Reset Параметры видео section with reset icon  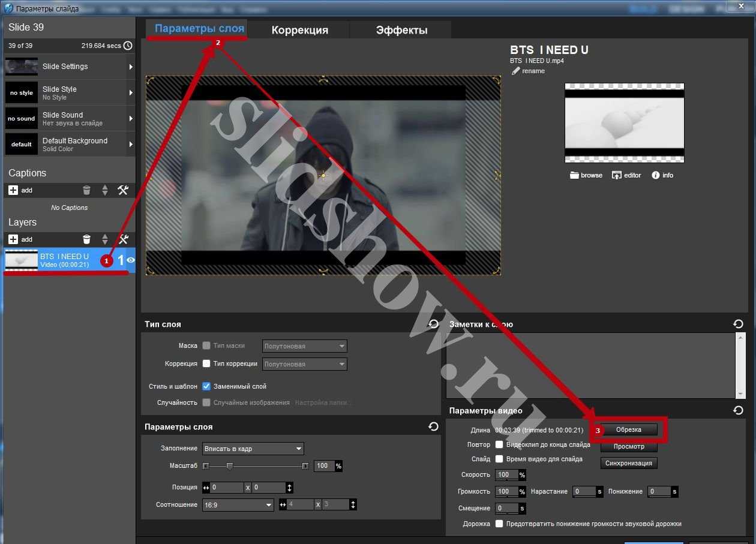[738, 410]
